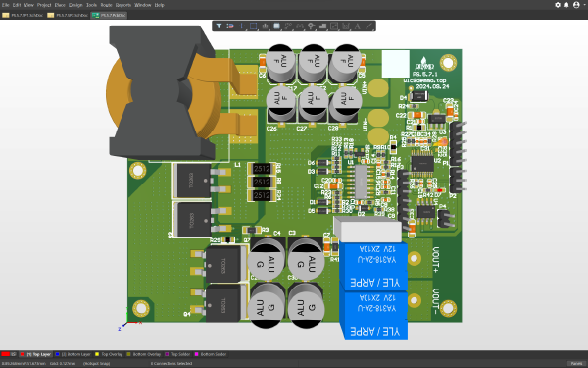Select the length tuning tool
Image resolution: width=588 pixels, height=368 pixels.
pos(300,26)
